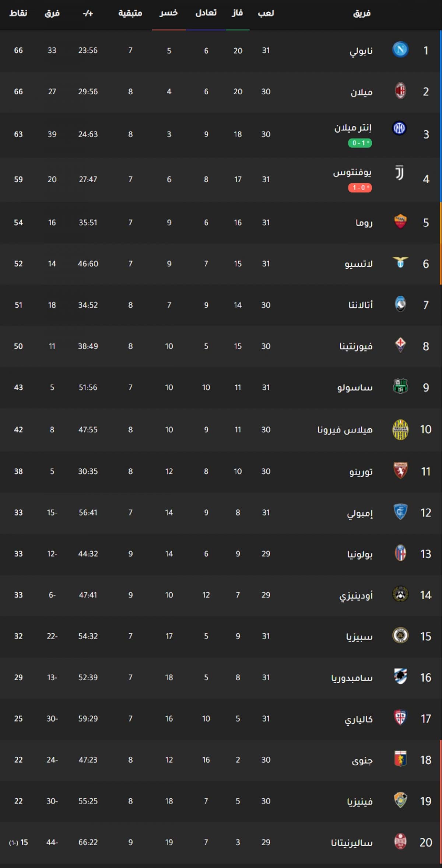This screenshot has height=868, width=442.
Task: Open Juventus's live 1-0 score badge
Action: (x=360, y=188)
